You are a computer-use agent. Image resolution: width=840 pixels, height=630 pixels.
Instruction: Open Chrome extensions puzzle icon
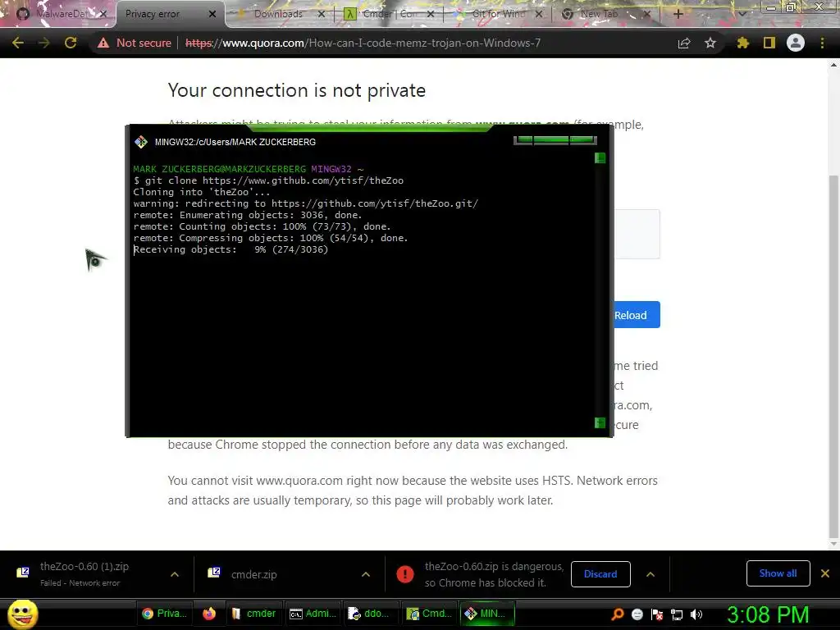pos(743,43)
